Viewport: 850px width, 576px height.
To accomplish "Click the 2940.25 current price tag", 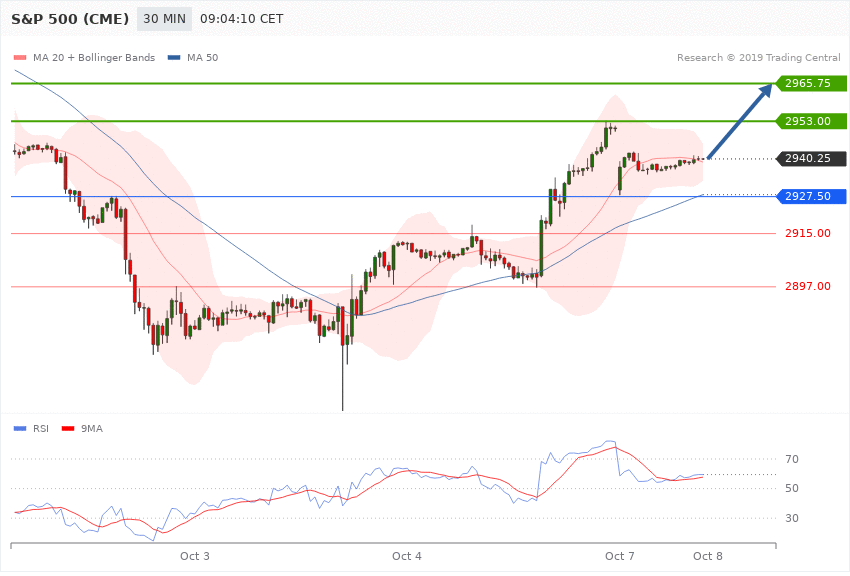I will click(811, 159).
